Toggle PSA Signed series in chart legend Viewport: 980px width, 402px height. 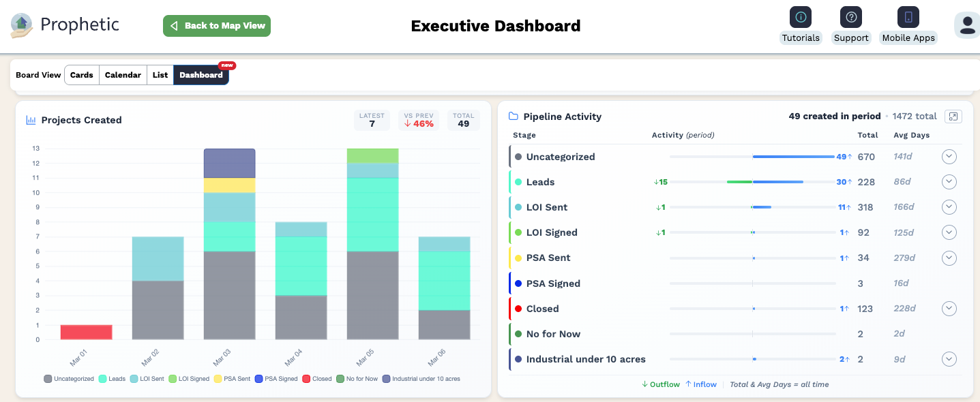coord(276,379)
